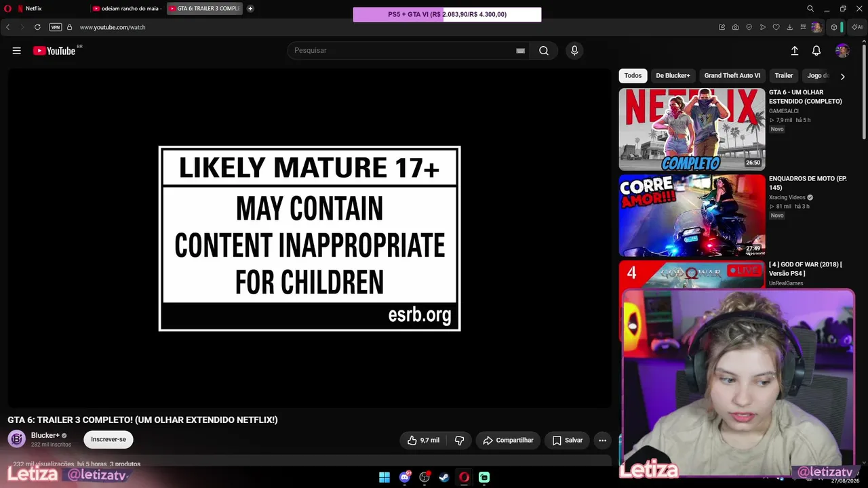Click the CORRE AMOR motorcycle thumbnail

[x=692, y=216]
